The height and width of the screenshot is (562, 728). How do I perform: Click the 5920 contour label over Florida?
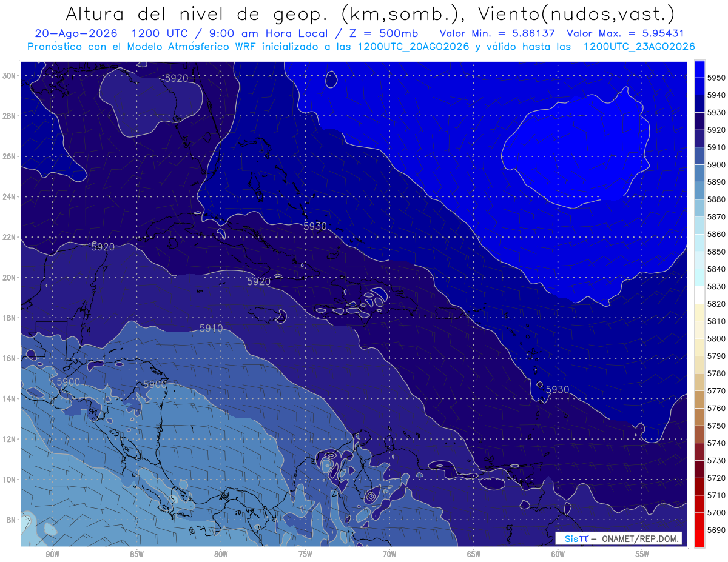click(x=177, y=78)
